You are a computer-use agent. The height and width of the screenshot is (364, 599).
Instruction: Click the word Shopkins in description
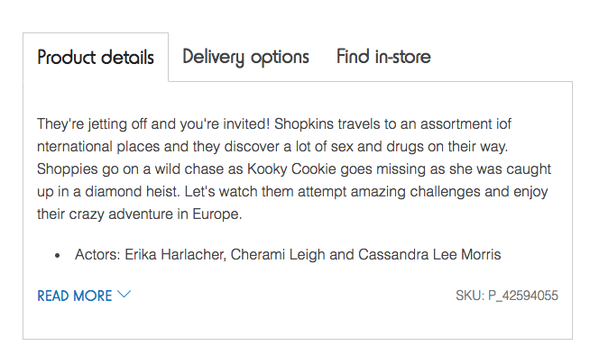click(304, 124)
